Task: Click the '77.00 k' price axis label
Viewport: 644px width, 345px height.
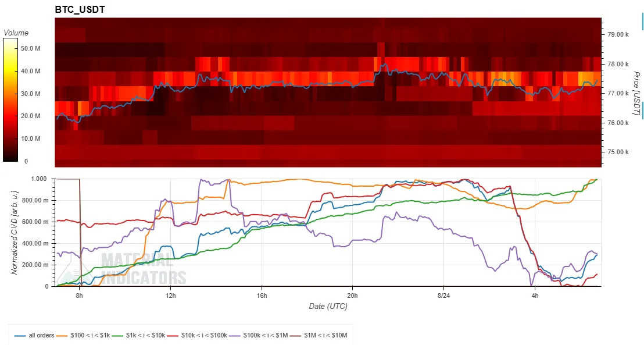Action: pos(618,93)
